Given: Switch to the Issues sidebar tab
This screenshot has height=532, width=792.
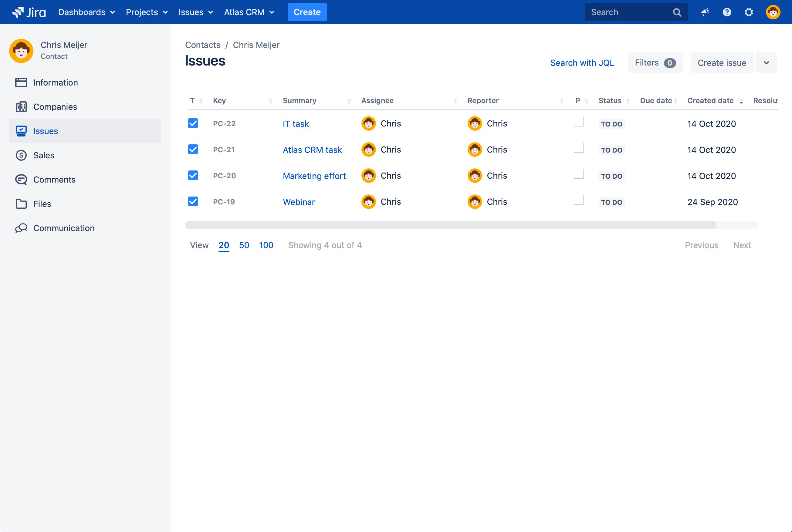Looking at the screenshot, I should point(45,131).
